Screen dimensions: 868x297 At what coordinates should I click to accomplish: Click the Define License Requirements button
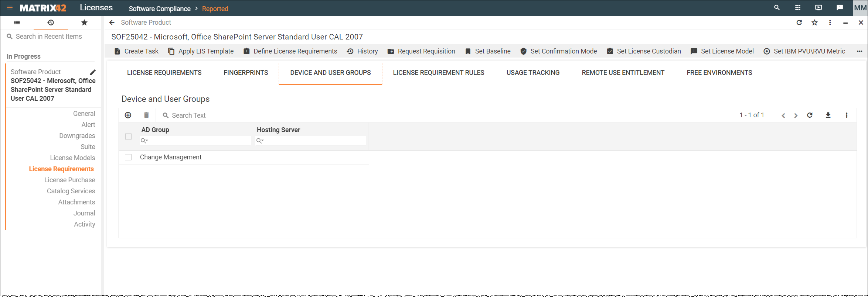[290, 51]
